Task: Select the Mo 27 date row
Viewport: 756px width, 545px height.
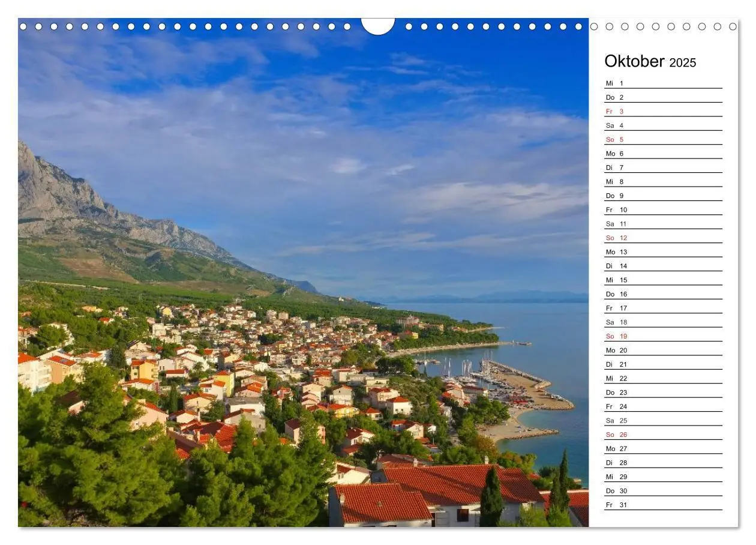Action: coord(663,448)
